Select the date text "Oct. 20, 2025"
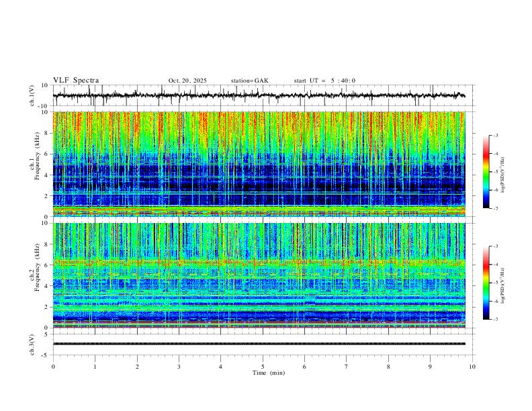The image size is (532, 411). click(x=187, y=81)
